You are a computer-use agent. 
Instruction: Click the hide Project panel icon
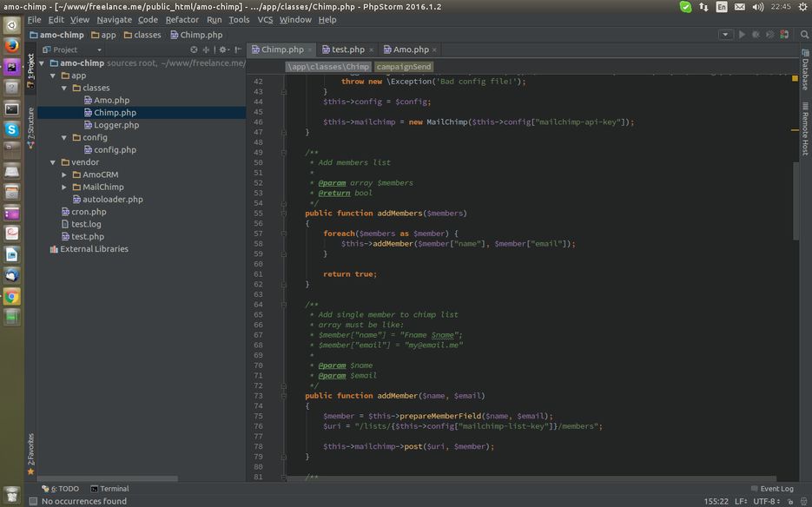[x=238, y=49]
